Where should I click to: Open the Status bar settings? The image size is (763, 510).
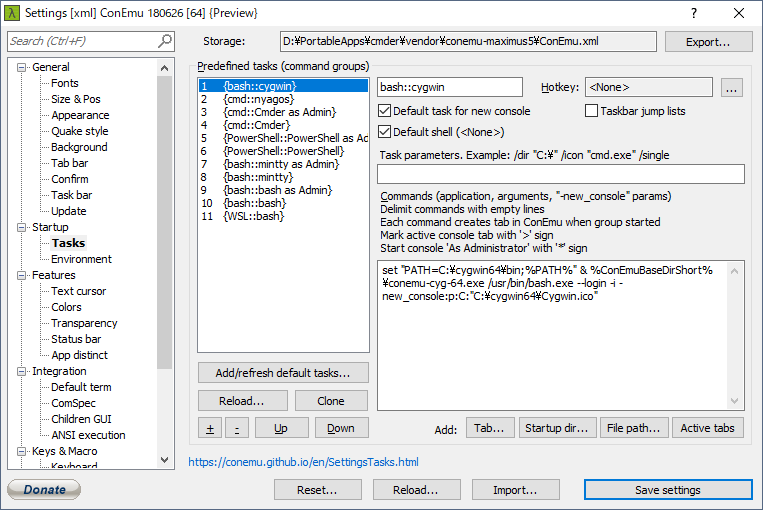coord(76,339)
